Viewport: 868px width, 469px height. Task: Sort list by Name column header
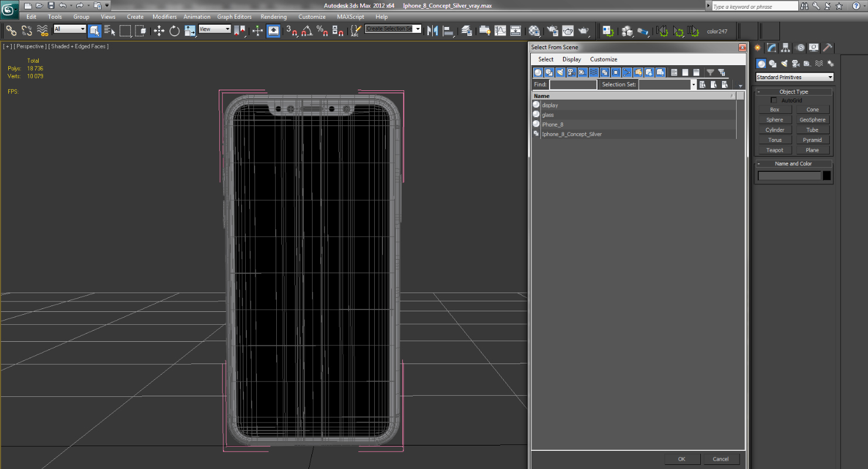633,96
